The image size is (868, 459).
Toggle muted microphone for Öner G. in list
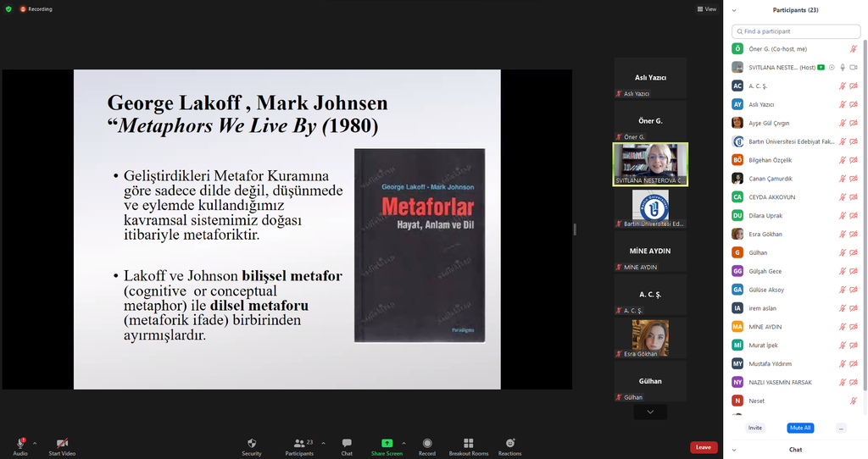(x=854, y=48)
